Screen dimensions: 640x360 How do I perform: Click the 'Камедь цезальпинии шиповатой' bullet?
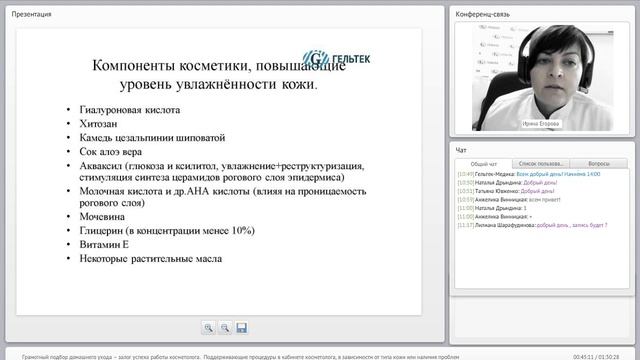tap(152, 138)
